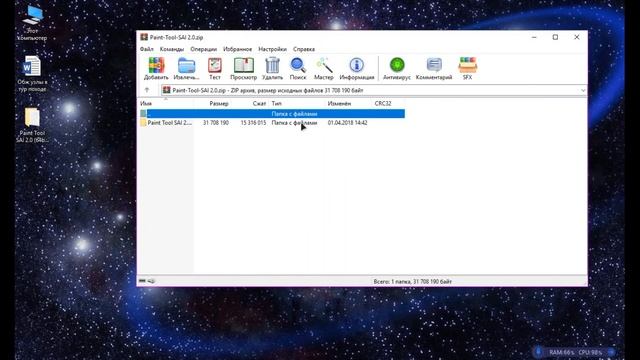Open the Комментарий (Comment) tool
This screenshot has height=360, width=640.
(434, 69)
